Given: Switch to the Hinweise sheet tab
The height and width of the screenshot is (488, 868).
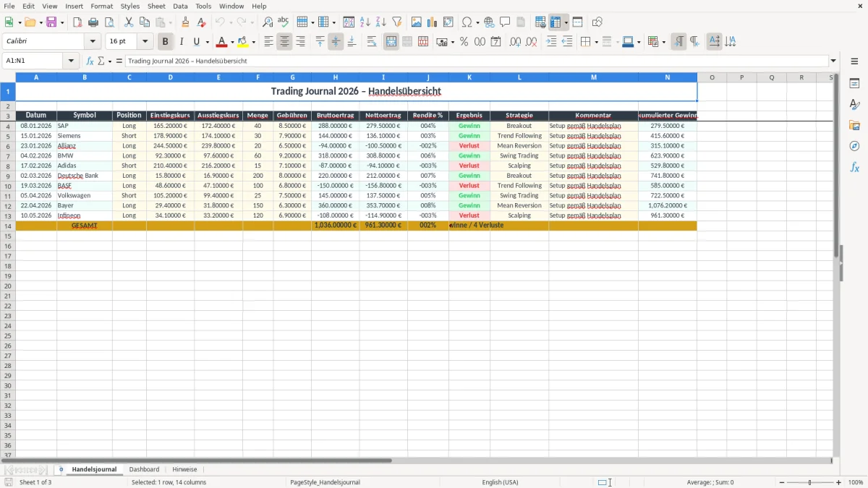Looking at the screenshot, I should [184, 469].
